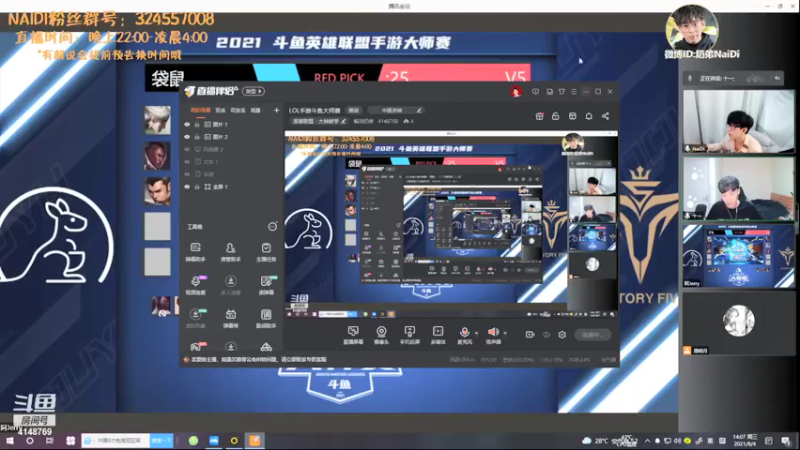Toggle lock on 全屏 1 layer
Viewport: 800px width, 450px height.
tap(197, 187)
